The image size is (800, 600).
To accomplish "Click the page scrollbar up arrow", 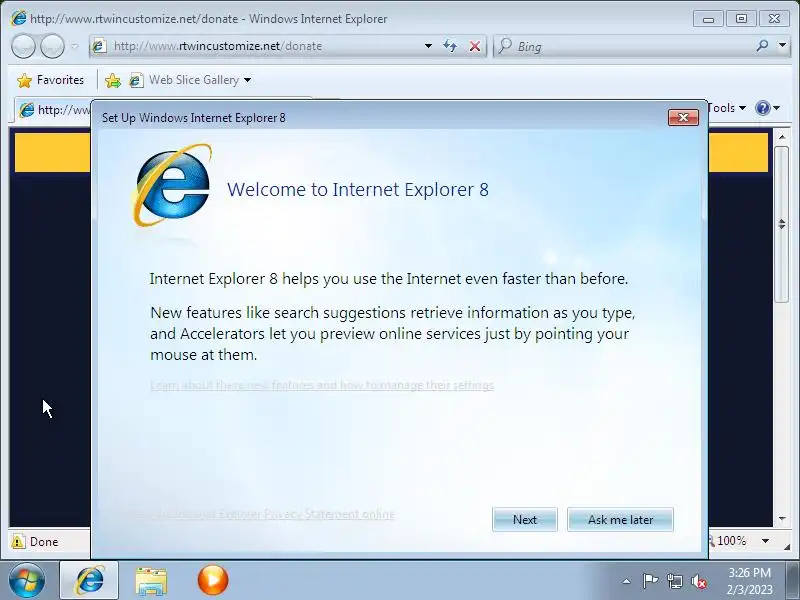I will coord(782,137).
